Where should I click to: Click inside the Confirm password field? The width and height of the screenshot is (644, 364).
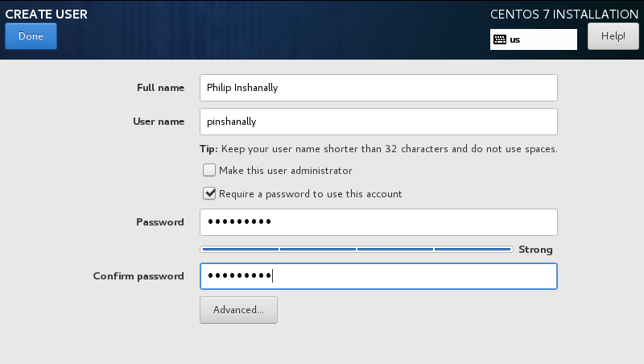(x=378, y=276)
